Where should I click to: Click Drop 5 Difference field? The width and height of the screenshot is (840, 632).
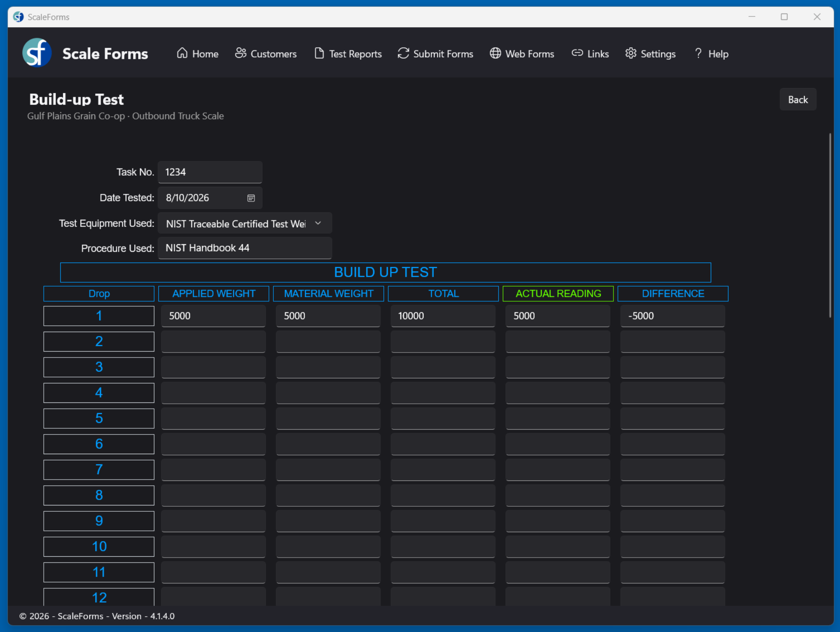(x=673, y=419)
